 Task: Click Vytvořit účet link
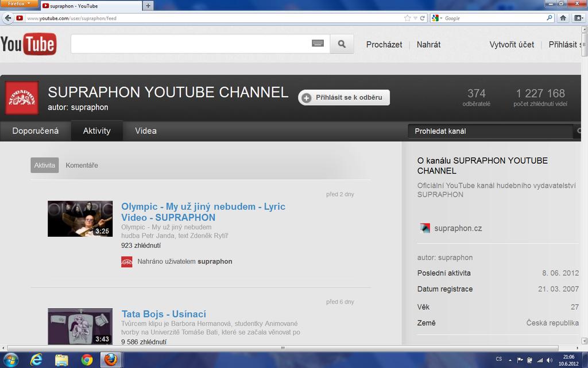(512, 44)
